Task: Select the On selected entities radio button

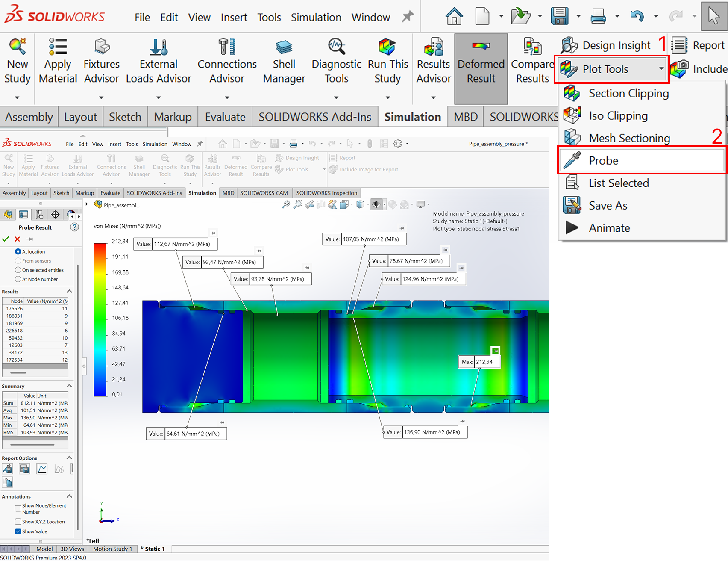Action: coord(18,270)
